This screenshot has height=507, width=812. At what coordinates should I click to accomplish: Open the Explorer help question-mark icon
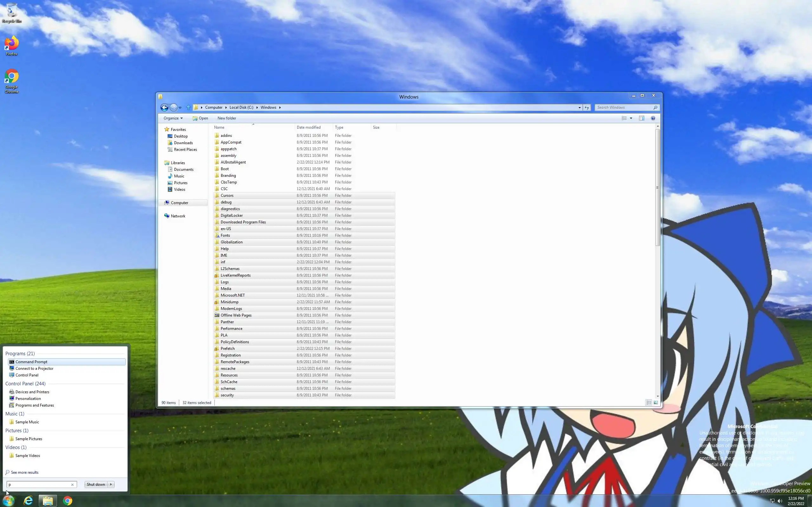(653, 118)
